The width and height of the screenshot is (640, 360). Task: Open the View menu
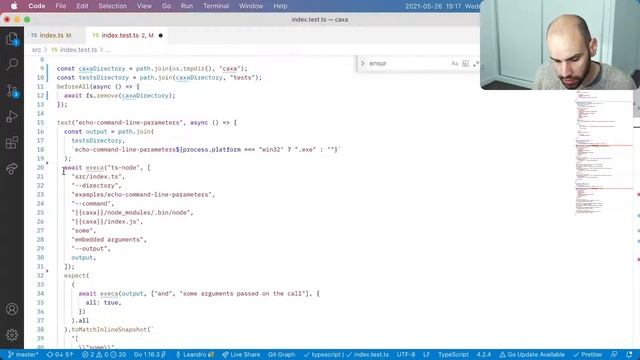(144, 6)
